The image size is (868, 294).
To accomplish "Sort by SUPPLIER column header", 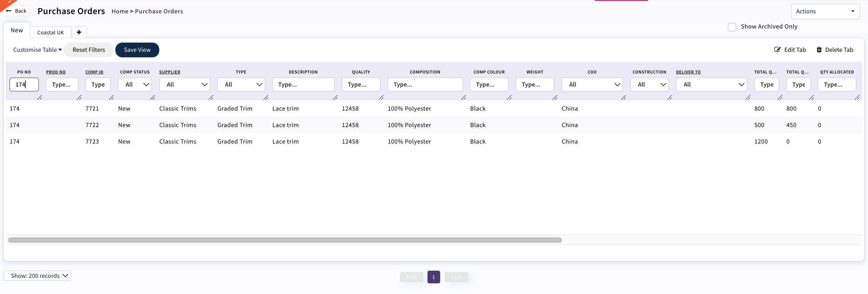I will 170,72.
